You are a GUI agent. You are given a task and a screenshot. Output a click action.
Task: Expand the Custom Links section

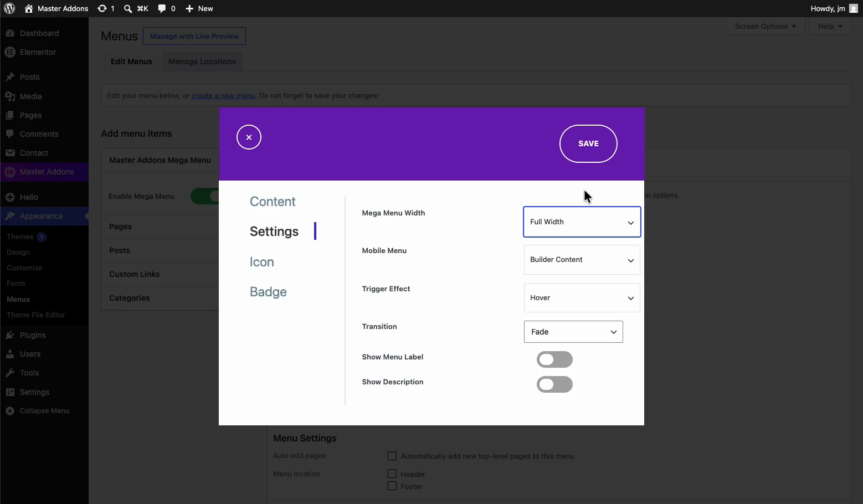[160, 274]
